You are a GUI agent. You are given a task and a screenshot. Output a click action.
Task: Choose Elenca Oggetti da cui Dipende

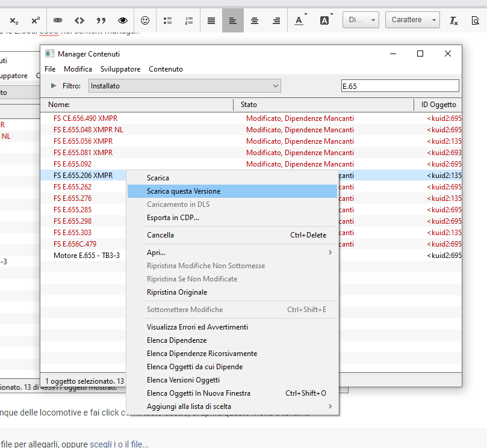coord(232,366)
